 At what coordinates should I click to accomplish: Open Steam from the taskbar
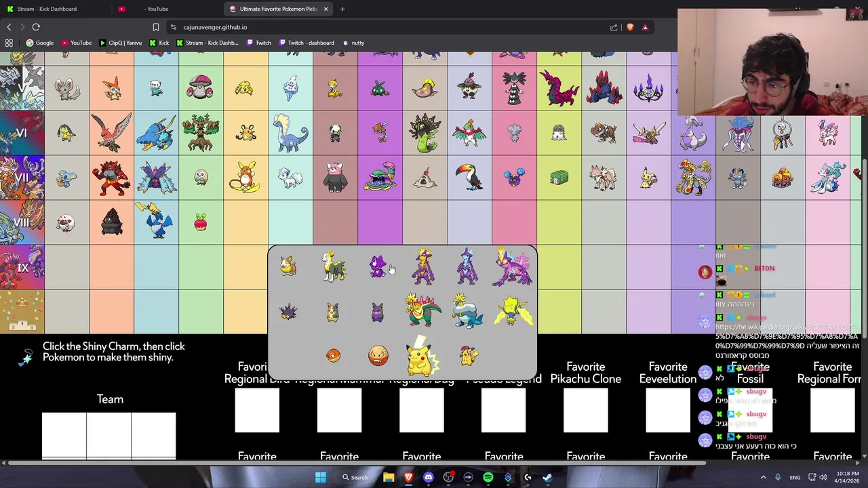tap(547, 477)
